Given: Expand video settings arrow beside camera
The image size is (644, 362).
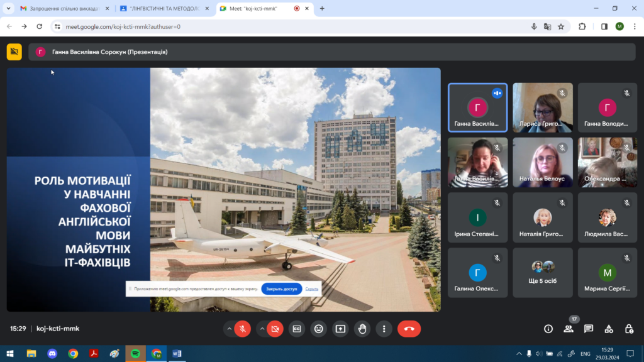Looking at the screenshot, I should click(262, 329).
